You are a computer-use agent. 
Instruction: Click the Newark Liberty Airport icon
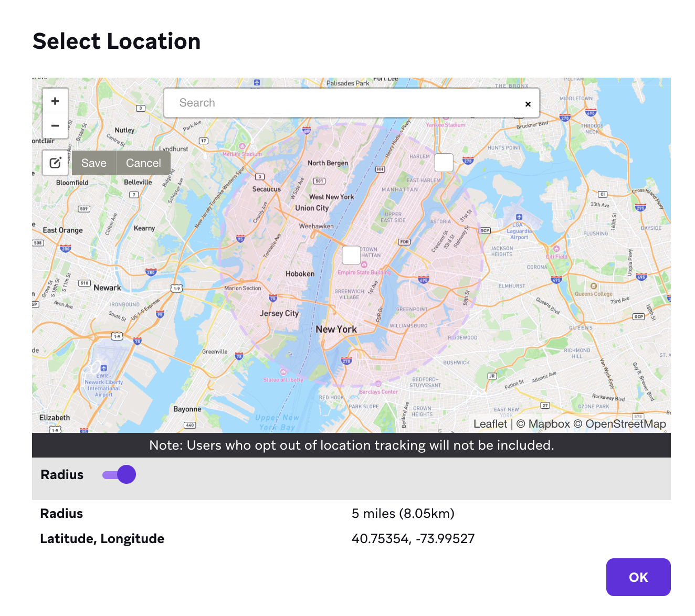point(103,368)
